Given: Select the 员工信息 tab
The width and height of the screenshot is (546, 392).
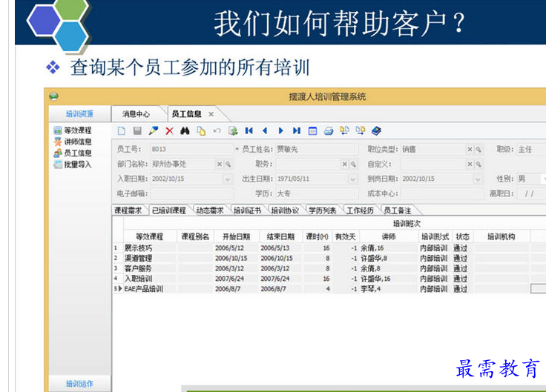Looking at the screenshot, I should coord(187,114).
